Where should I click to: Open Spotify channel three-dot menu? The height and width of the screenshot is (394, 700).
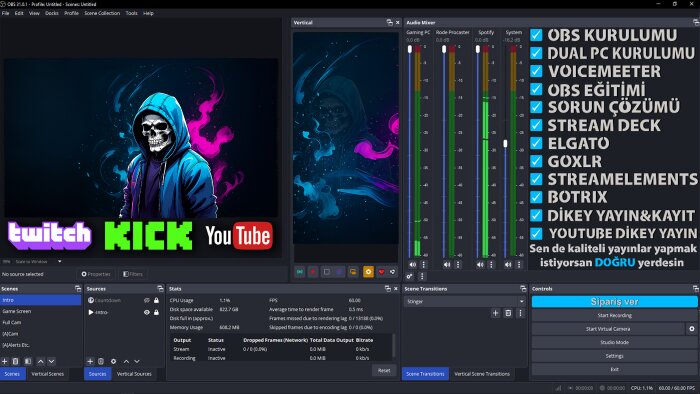tap(491, 265)
